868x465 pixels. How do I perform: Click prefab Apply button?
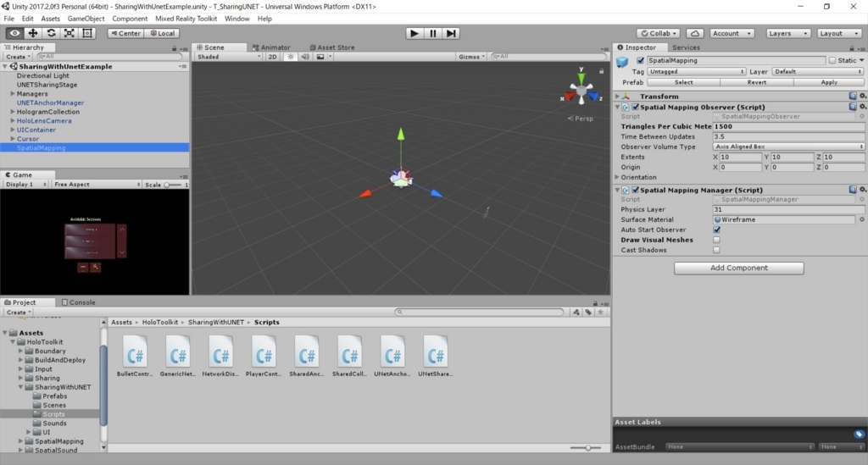coord(829,82)
